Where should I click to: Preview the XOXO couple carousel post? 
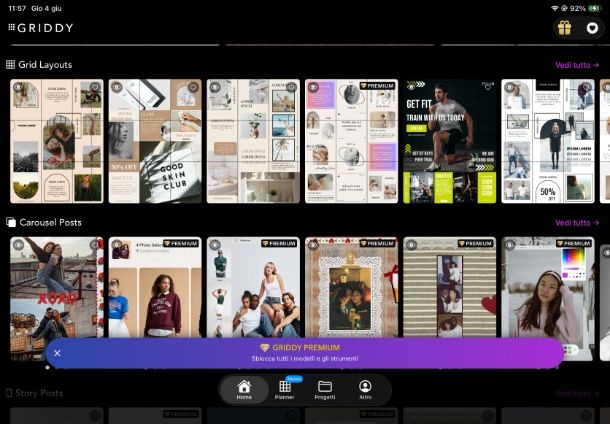pyautogui.click(x=19, y=245)
